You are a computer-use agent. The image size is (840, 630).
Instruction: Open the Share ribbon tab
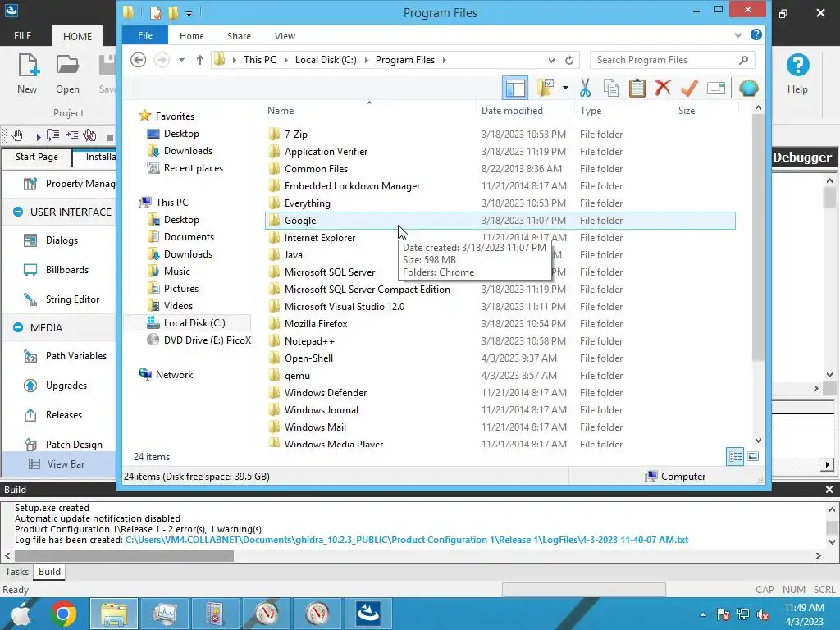[239, 36]
